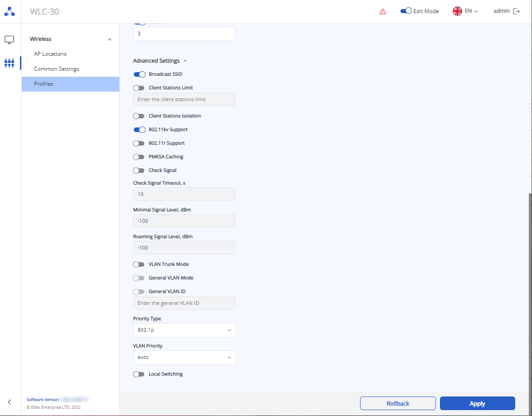
Task: Disable Broadcast SSID toggle
Action: click(x=139, y=74)
